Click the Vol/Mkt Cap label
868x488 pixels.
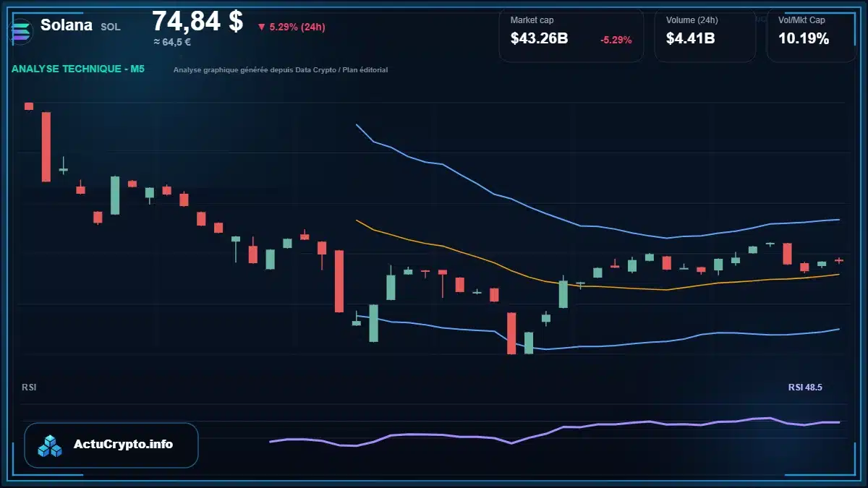801,20
